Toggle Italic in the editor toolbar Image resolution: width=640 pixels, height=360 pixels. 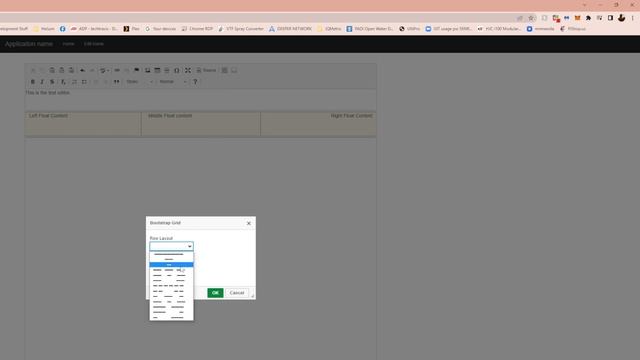click(x=42, y=82)
